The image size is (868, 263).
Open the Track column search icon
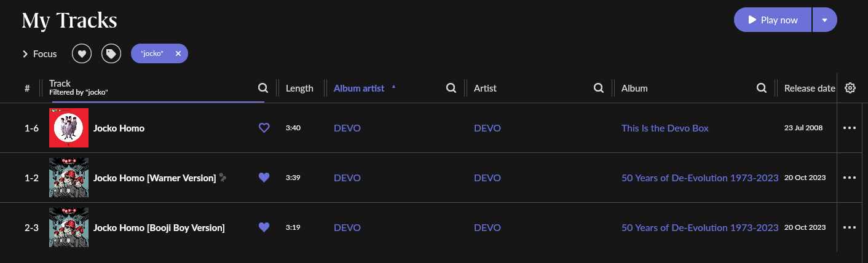click(x=262, y=88)
